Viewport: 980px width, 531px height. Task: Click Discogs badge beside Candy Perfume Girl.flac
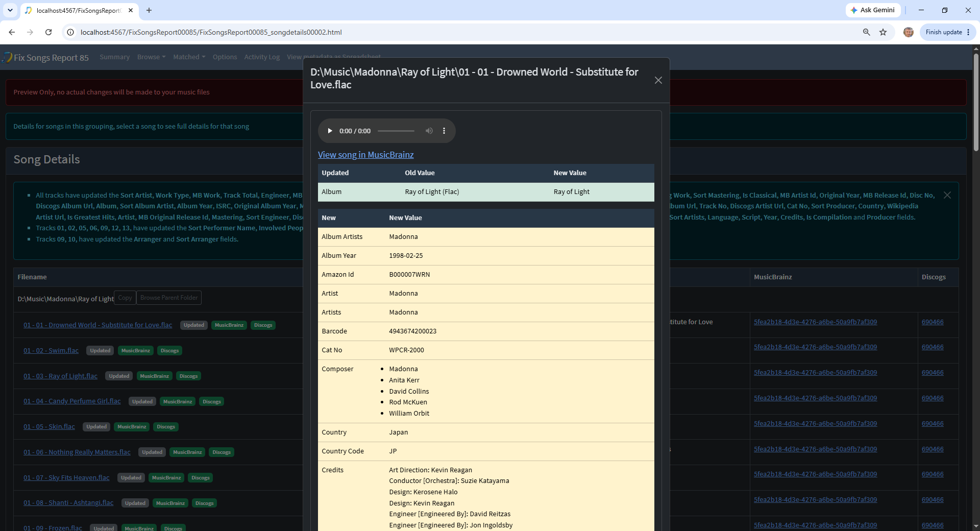pyautogui.click(x=212, y=402)
